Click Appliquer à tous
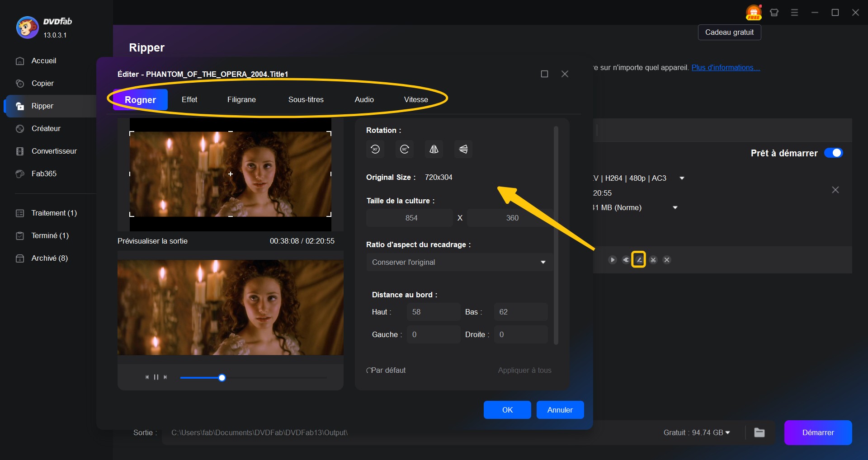Viewport: 868px width, 460px height. point(524,370)
